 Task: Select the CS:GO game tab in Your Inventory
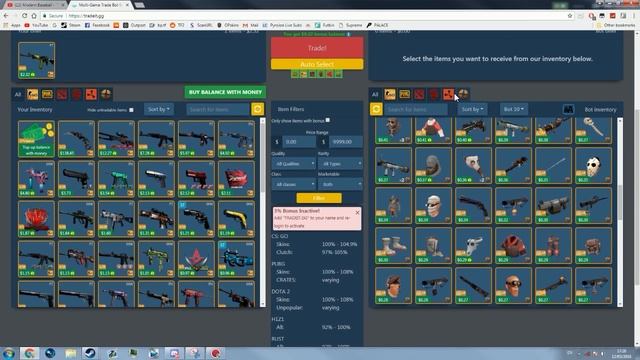(33, 94)
